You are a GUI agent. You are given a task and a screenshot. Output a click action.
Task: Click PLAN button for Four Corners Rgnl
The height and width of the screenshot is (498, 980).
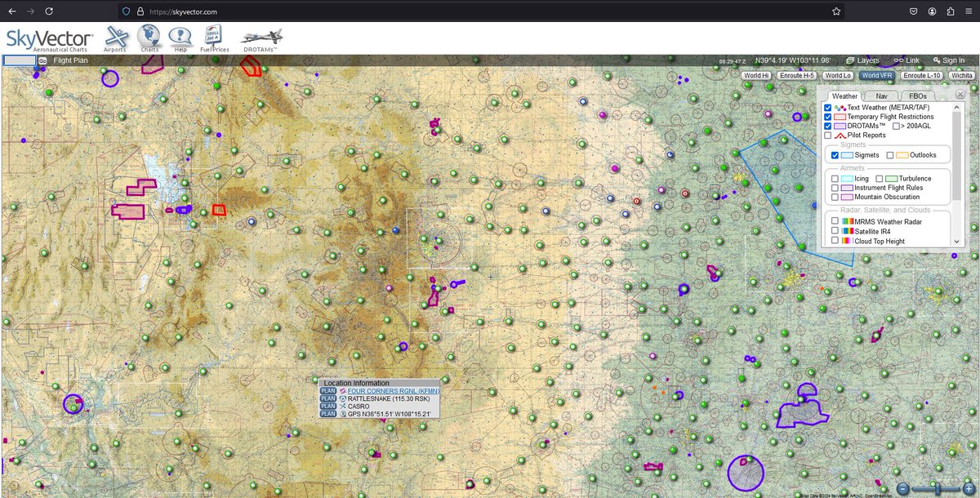[x=327, y=391]
